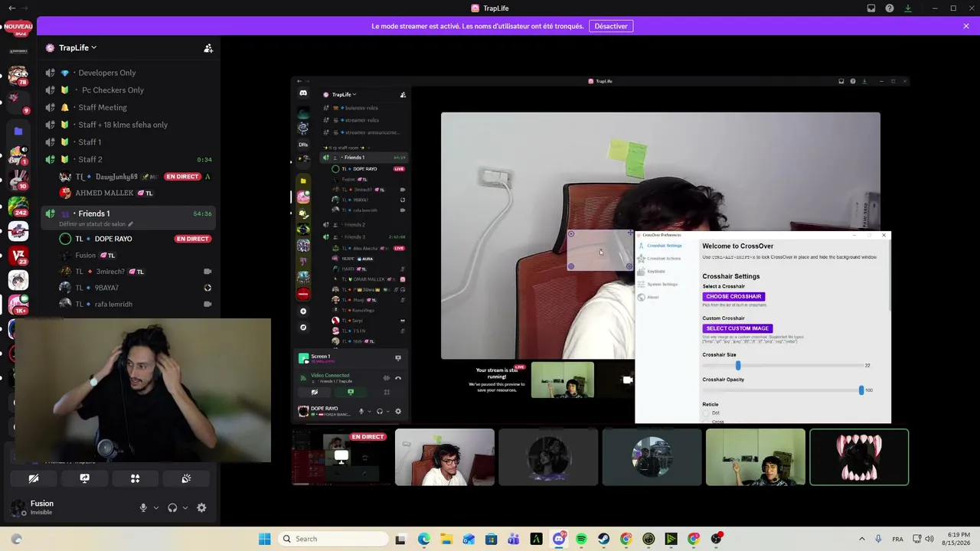Set a channel status via pencil text
The width and height of the screenshot is (980, 551).
(x=96, y=224)
